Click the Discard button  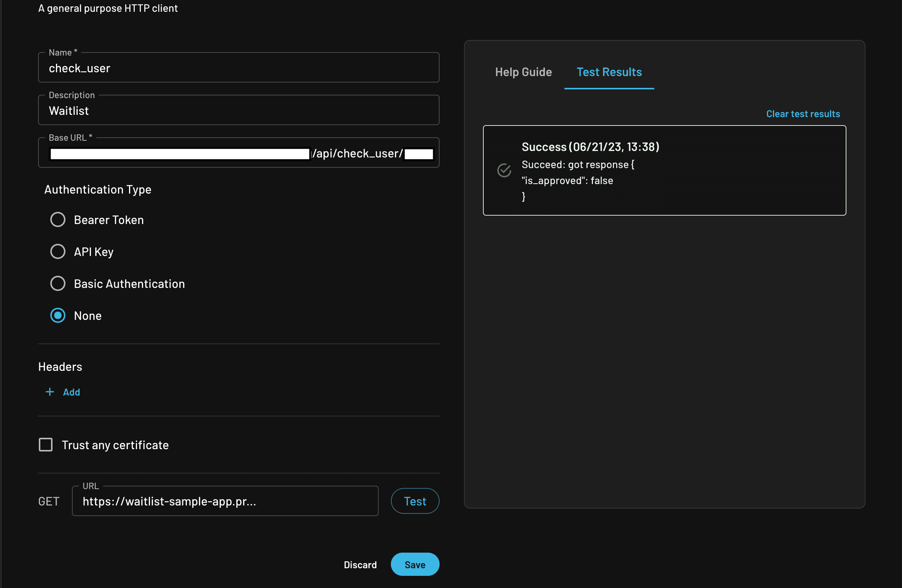point(360,565)
